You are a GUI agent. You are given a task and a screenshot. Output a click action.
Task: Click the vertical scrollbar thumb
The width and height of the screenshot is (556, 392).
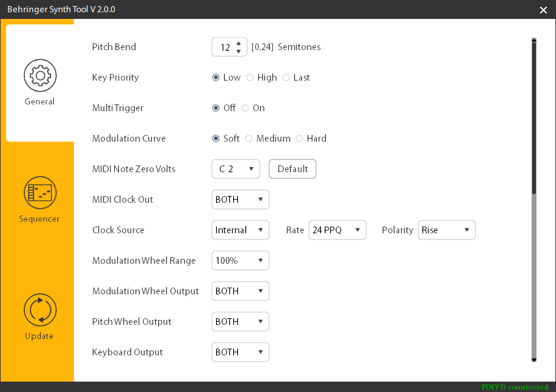[x=534, y=116]
